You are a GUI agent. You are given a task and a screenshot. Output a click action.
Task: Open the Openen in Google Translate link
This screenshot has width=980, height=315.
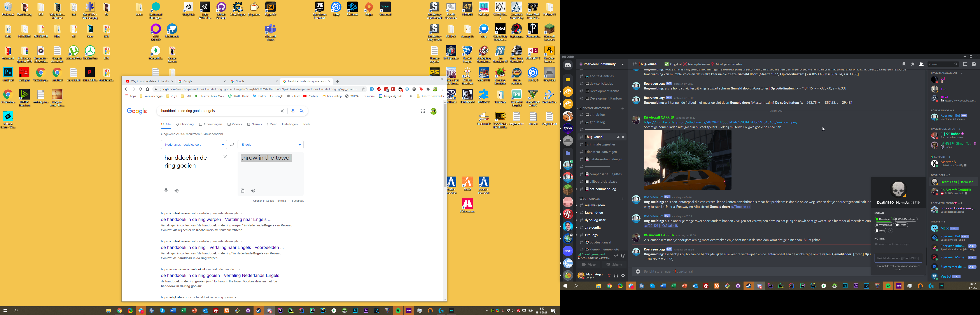pyautogui.click(x=269, y=201)
